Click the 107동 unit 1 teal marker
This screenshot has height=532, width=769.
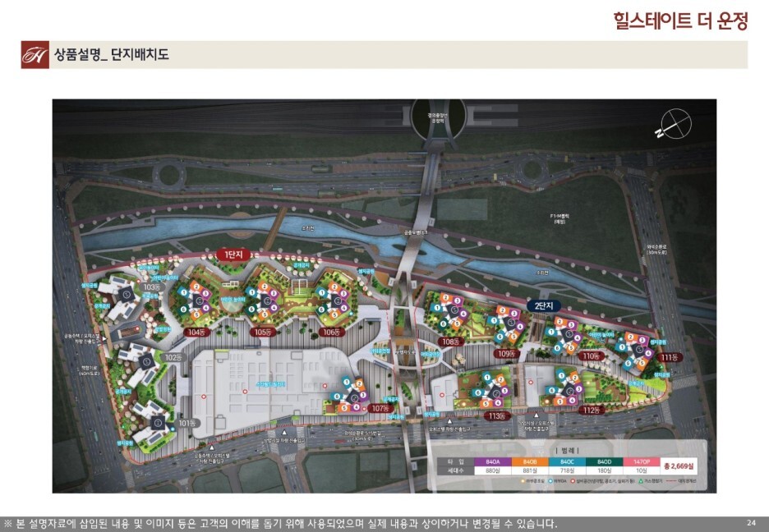pyautogui.click(x=347, y=382)
